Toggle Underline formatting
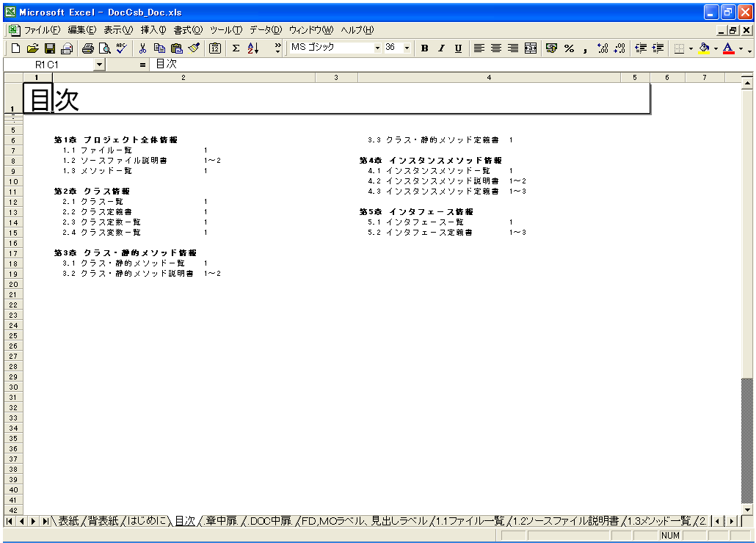The width and height of the screenshot is (756, 543). pos(458,48)
